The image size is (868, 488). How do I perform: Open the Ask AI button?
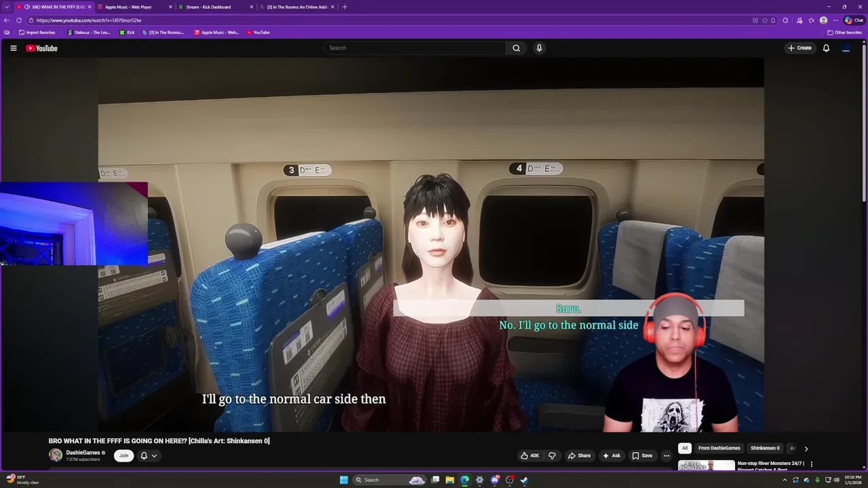click(x=612, y=455)
